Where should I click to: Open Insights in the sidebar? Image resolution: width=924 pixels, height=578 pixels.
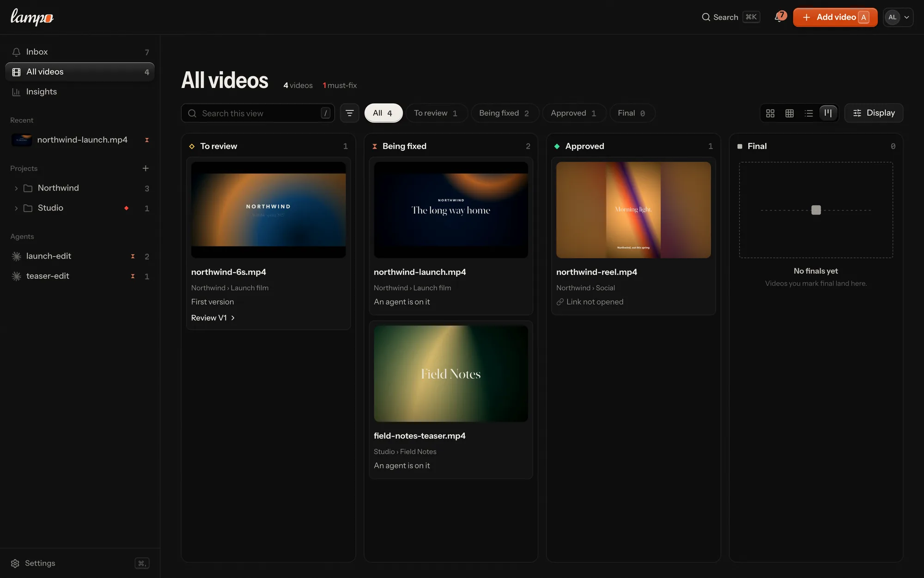80,92
